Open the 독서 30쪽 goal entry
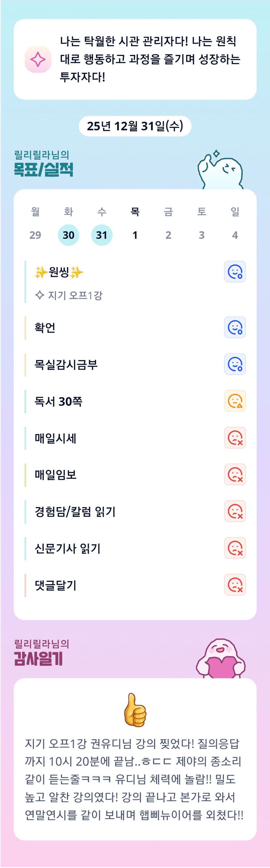270x868 pixels. (58, 401)
